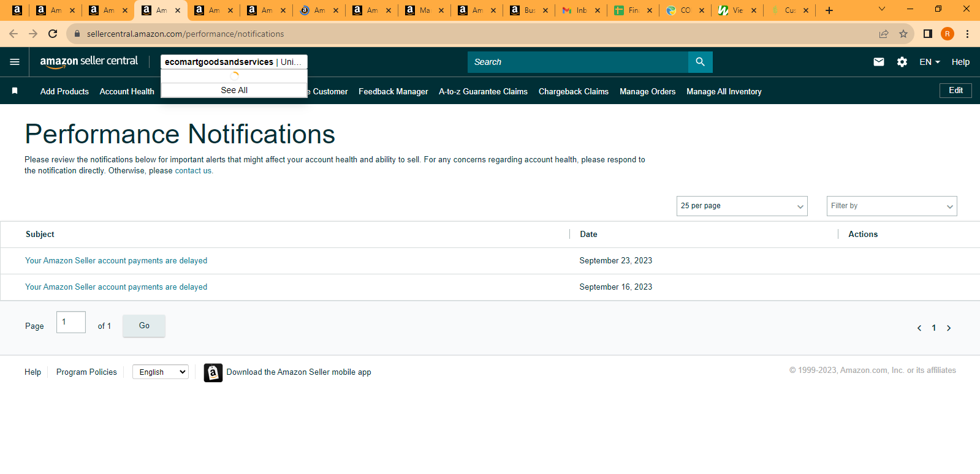The width and height of the screenshot is (980, 474).
Task: Open the Chrome profile avatar R
Action: [948, 34]
